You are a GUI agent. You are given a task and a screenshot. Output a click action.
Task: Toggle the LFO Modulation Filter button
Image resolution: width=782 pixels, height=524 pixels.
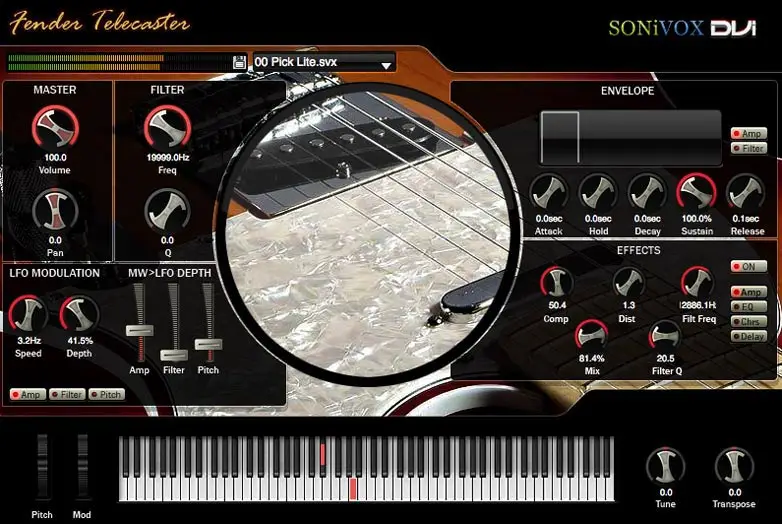67,394
